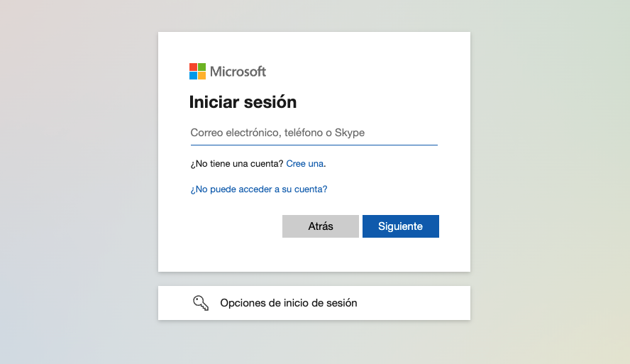Focus the Correo electrónico, teléfono o Skype field
Screen dimensions: 630x364
(x=314, y=133)
